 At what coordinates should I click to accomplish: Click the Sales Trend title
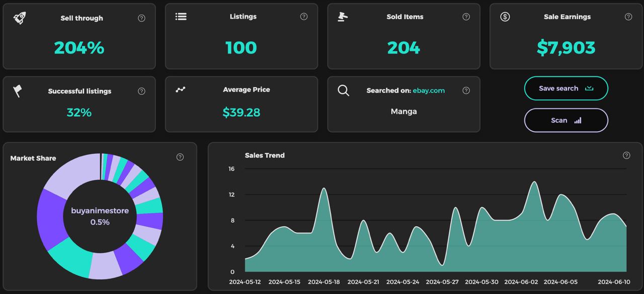[x=265, y=155]
